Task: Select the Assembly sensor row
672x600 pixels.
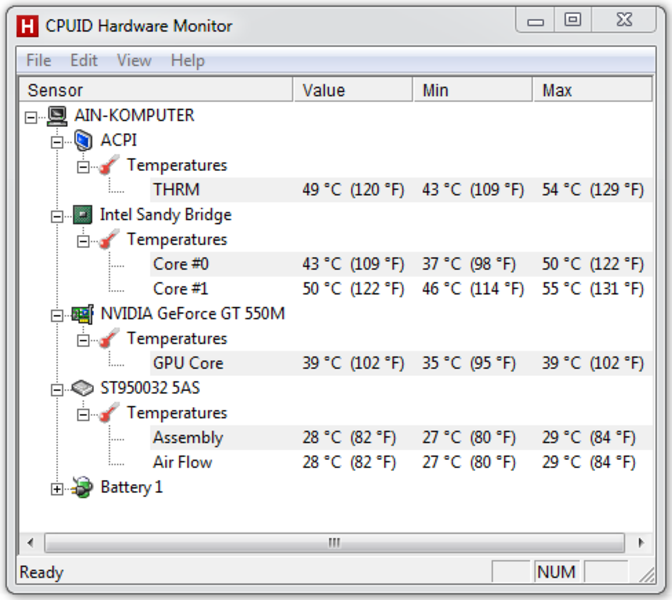Action: (x=401, y=438)
